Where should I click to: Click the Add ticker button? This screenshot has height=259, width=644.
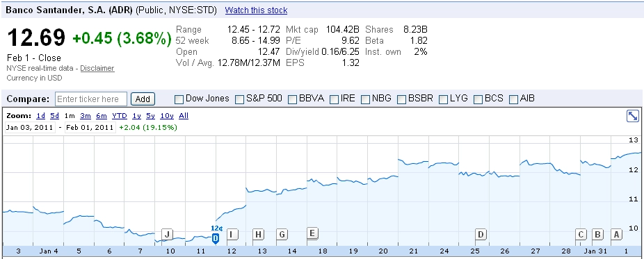coord(143,99)
